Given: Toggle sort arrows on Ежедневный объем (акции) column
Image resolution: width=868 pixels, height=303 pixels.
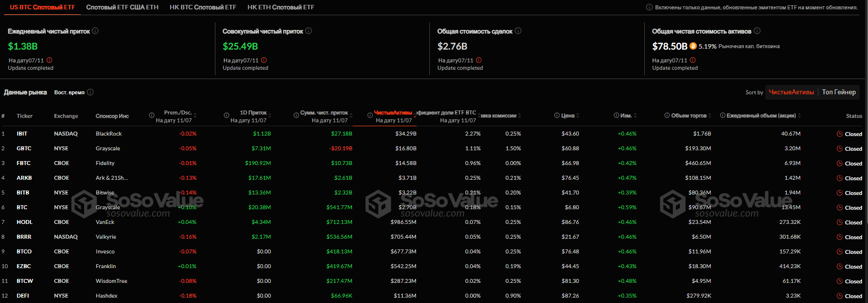Looking at the screenshot, I should point(799,116).
